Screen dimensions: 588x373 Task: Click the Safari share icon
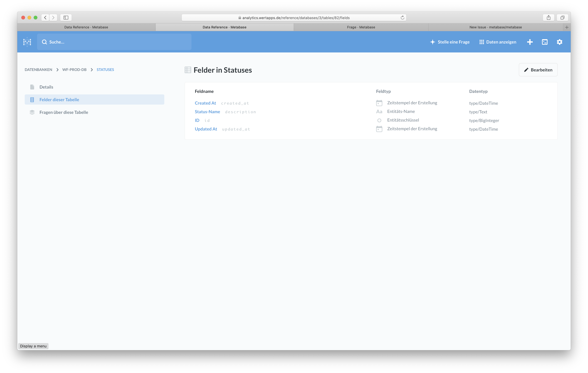coord(548,18)
